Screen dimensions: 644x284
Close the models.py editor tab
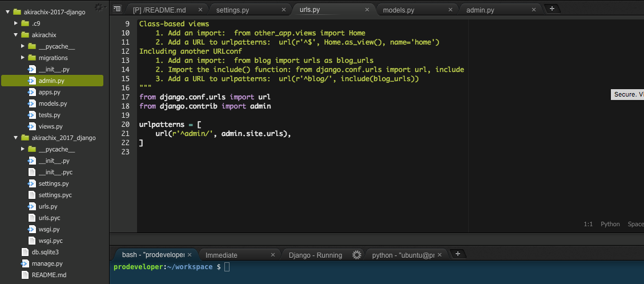click(x=450, y=10)
